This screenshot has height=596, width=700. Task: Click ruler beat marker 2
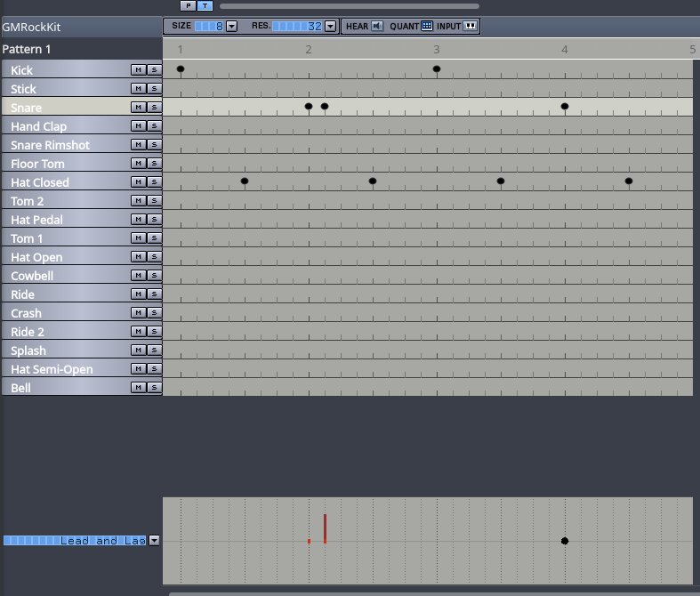click(x=309, y=50)
